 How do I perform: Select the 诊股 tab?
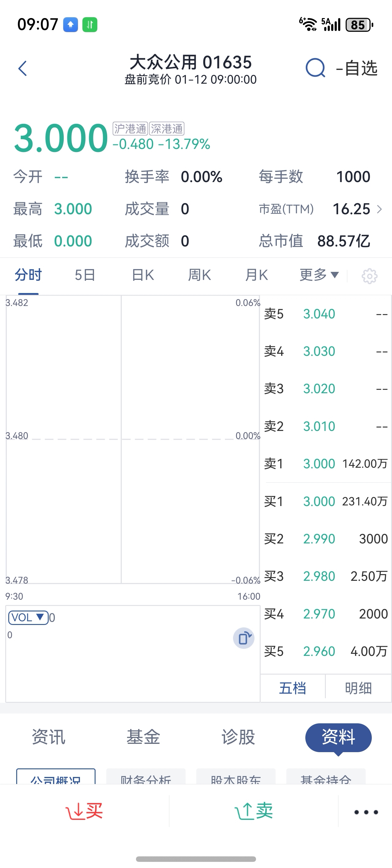tap(238, 737)
